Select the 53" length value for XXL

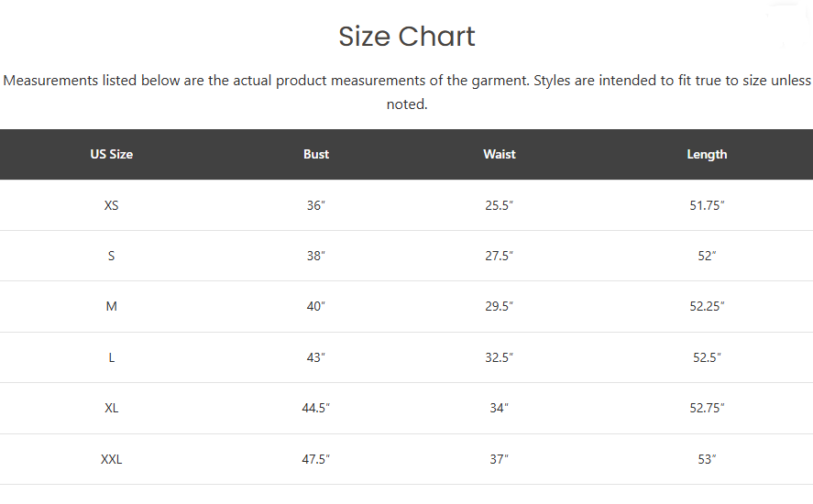point(707,459)
